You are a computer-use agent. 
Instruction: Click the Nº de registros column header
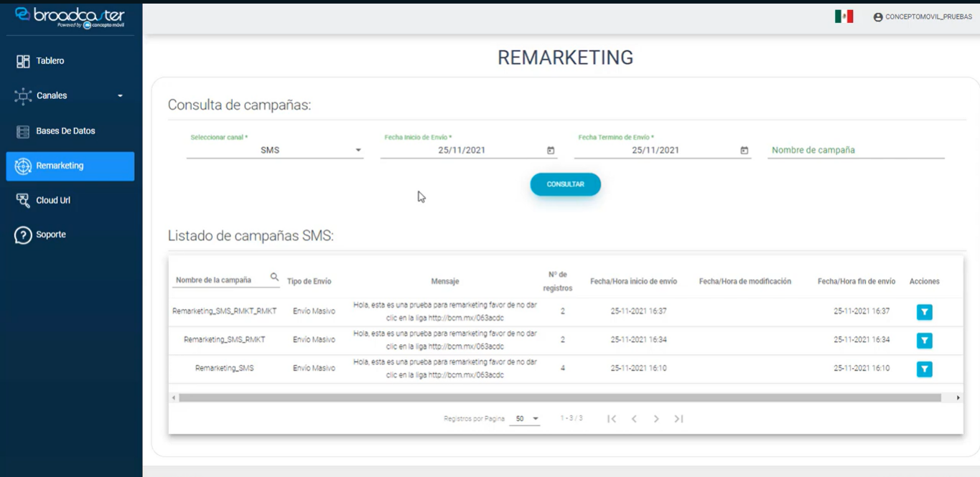pyautogui.click(x=558, y=281)
